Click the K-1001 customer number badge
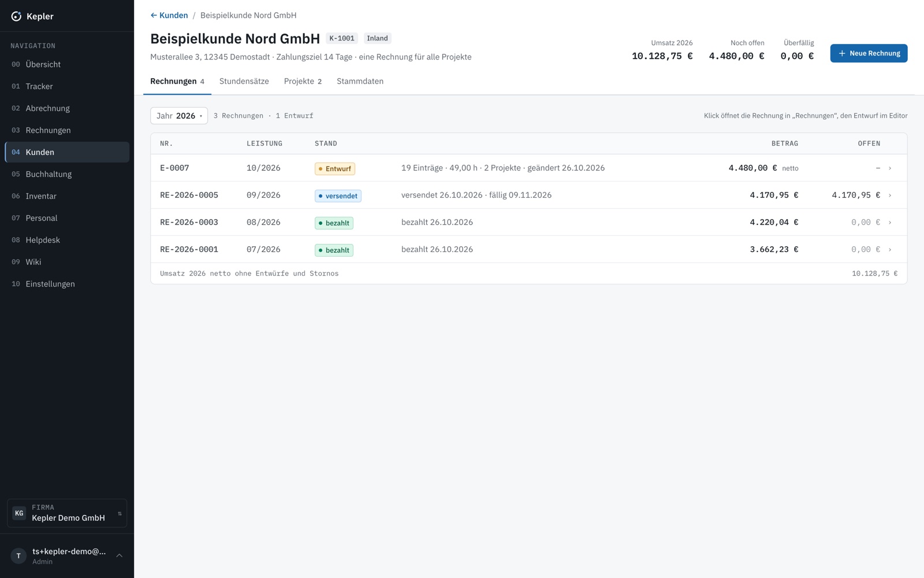This screenshot has width=924, height=578. pos(342,38)
